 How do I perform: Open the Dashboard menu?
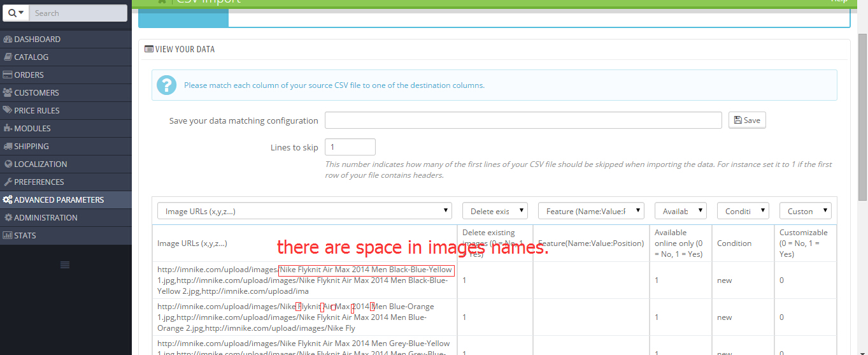click(66, 40)
